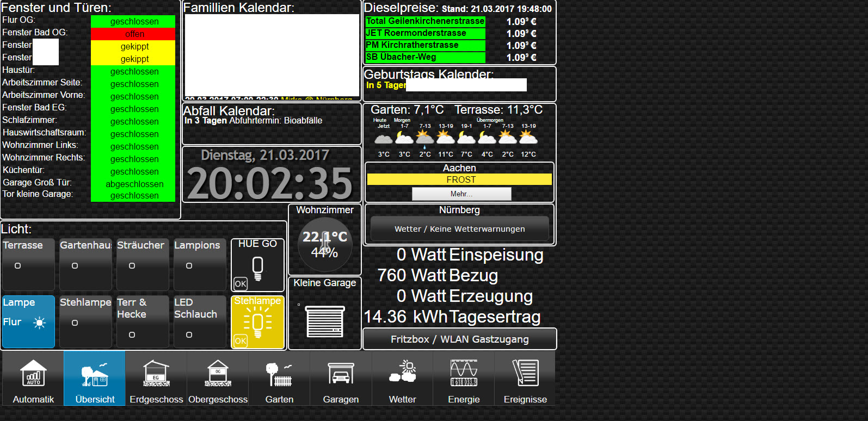Image resolution: width=868 pixels, height=421 pixels.
Task: Click the Kleine Garage door icon
Action: click(x=325, y=321)
